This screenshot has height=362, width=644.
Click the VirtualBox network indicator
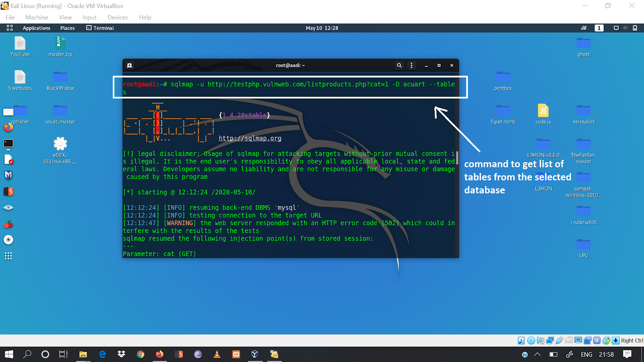[x=550, y=341]
